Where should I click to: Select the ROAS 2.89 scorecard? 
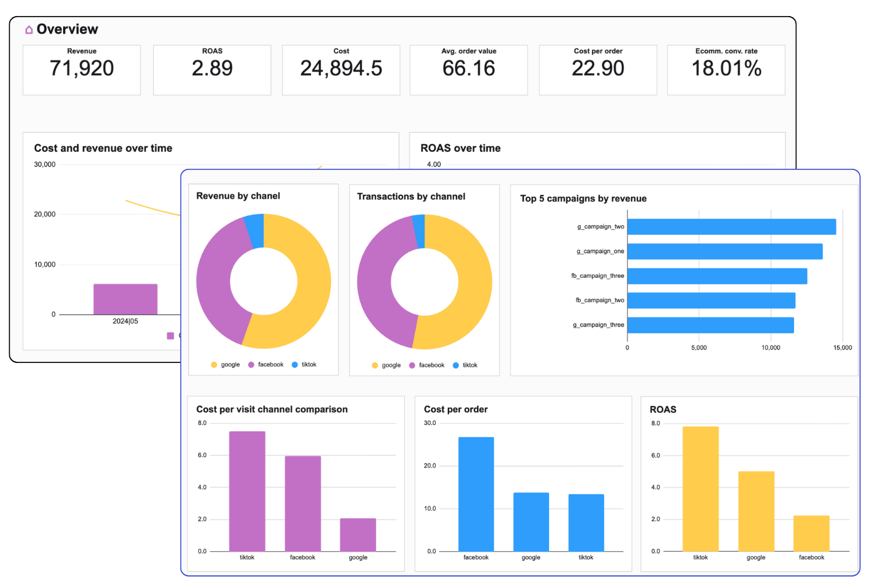tap(212, 69)
